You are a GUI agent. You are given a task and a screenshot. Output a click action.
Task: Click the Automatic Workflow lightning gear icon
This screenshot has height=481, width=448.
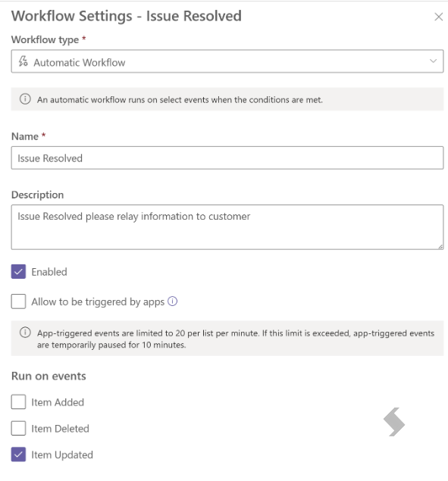pyautogui.click(x=23, y=61)
